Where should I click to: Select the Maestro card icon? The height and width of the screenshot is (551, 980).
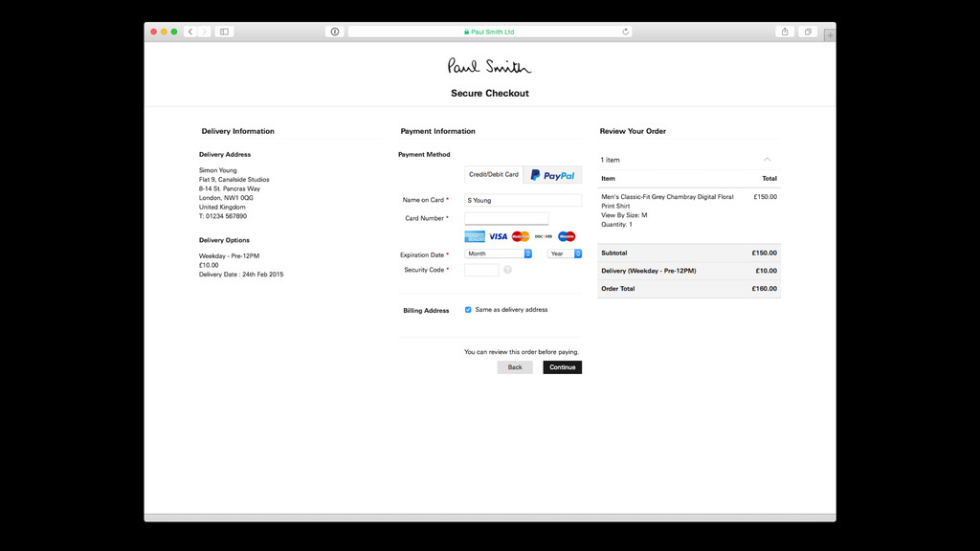567,236
